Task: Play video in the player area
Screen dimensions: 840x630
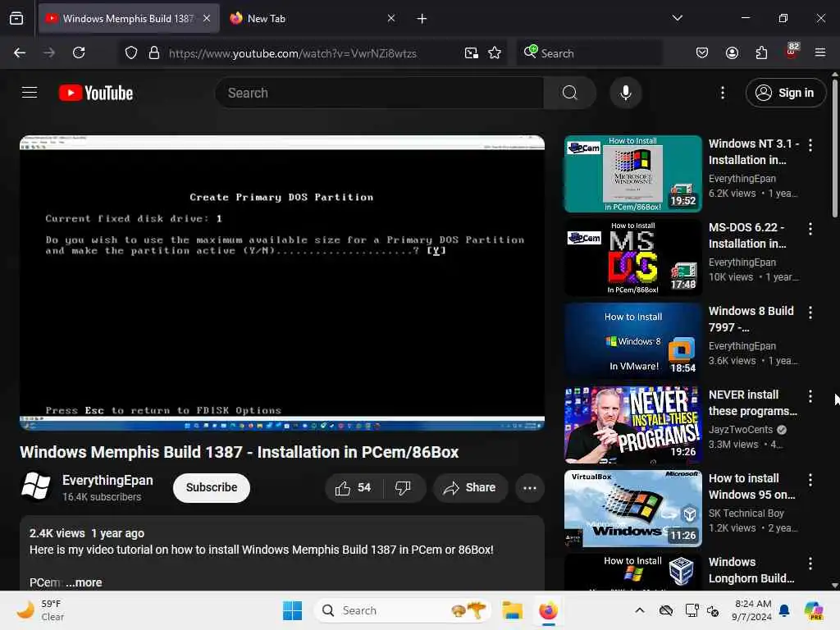Action: (282, 283)
